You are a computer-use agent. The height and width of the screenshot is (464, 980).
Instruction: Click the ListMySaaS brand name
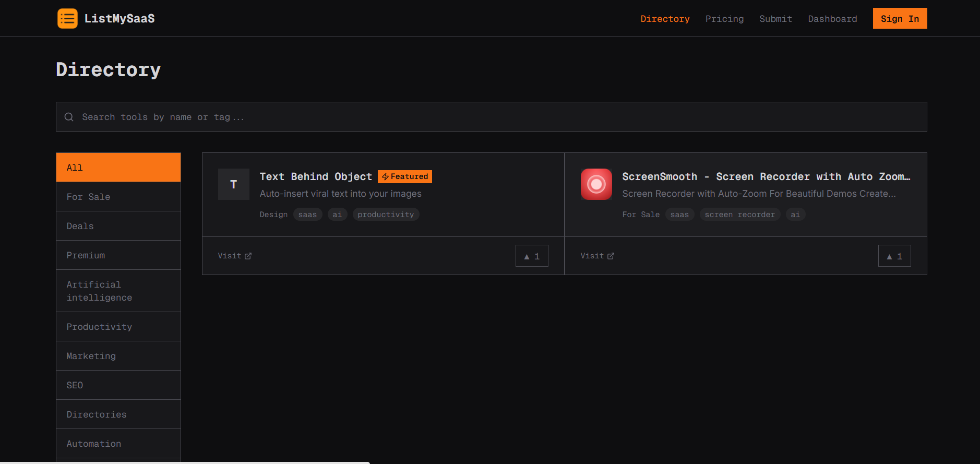coord(119,19)
